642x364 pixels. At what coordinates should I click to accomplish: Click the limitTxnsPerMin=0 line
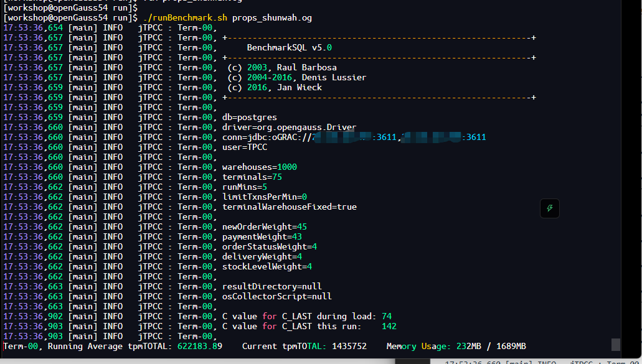(x=265, y=197)
